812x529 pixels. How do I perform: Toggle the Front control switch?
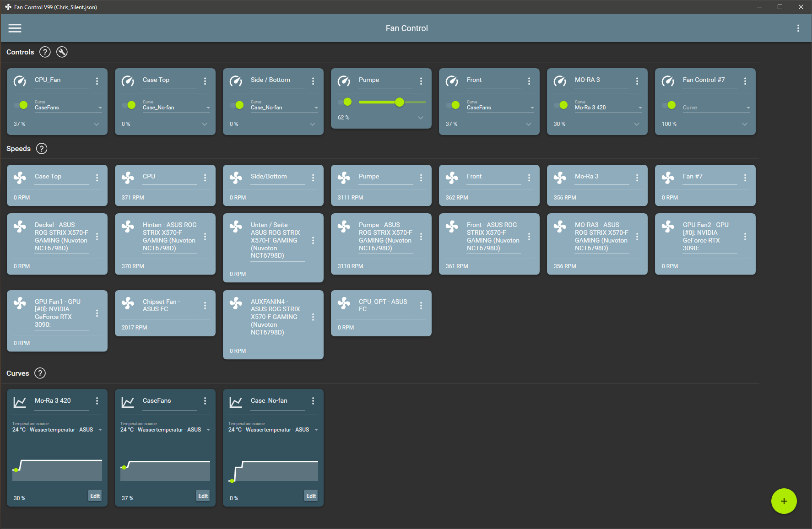pyautogui.click(x=453, y=105)
